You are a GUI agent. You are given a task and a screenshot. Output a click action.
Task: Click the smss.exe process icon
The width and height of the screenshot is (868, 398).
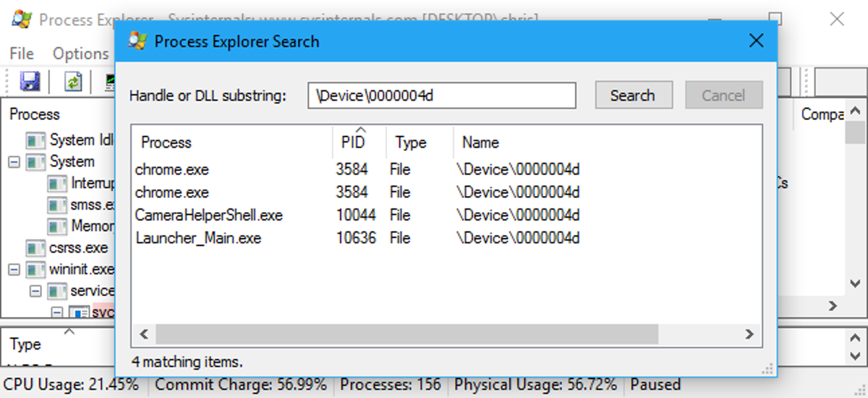click(57, 205)
